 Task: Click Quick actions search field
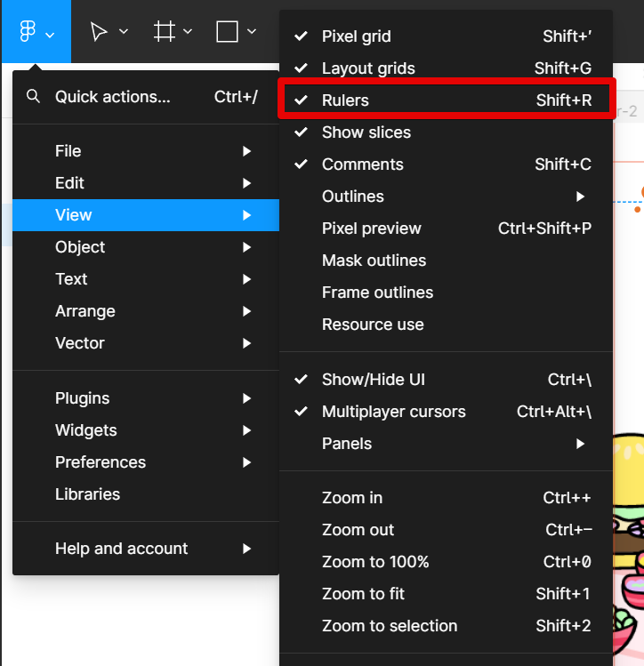113,97
